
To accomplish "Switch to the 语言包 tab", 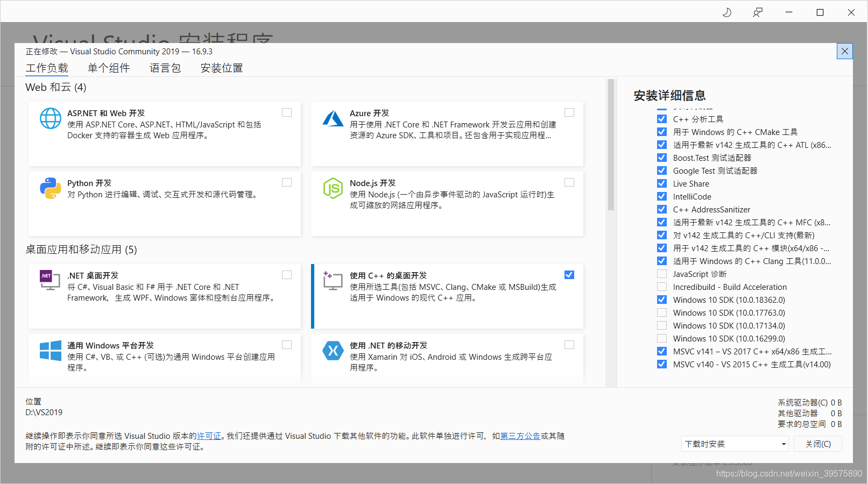I will click(165, 68).
